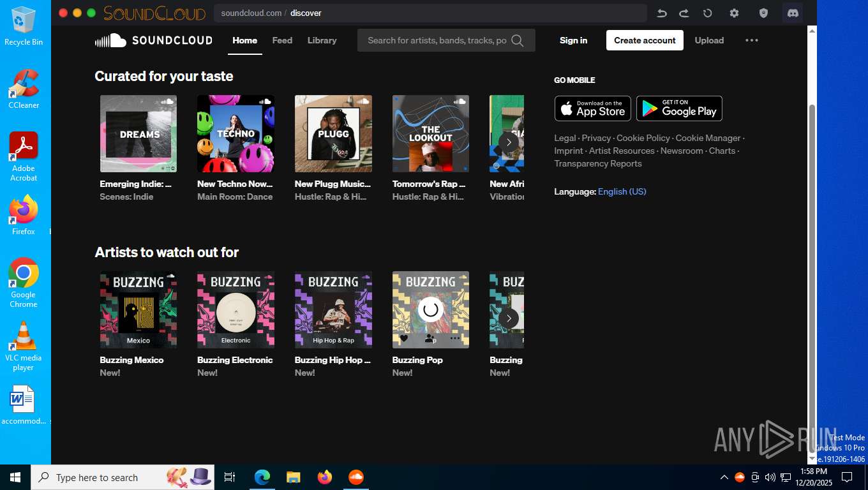Open Windows Start menu
Screen dimensions: 868x490
point(15,477)
